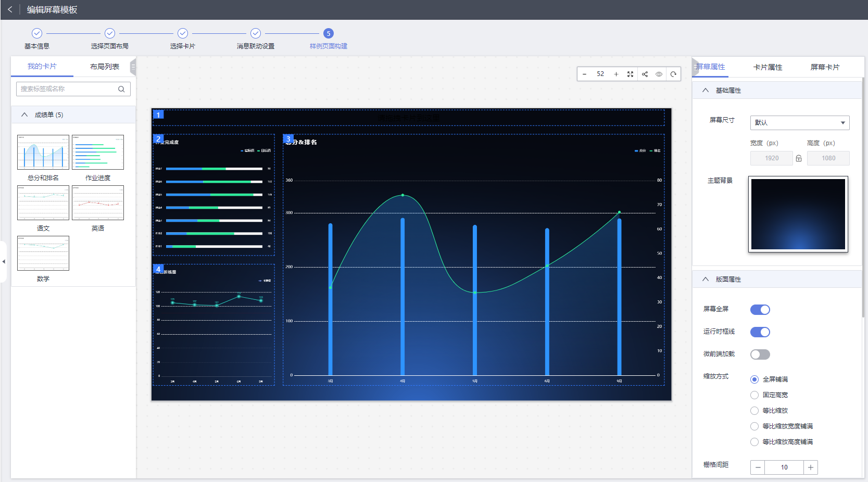The height and width of the screenshot is (482, 868).
Task: Select the 全屏铺满 radio option
Action: (x=754, y=379)
